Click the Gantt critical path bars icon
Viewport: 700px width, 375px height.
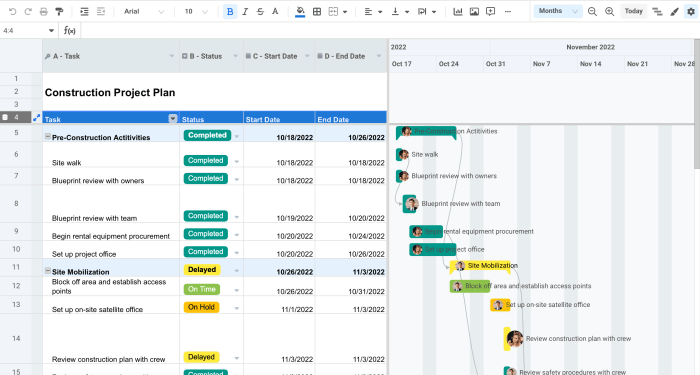(657, 12)
